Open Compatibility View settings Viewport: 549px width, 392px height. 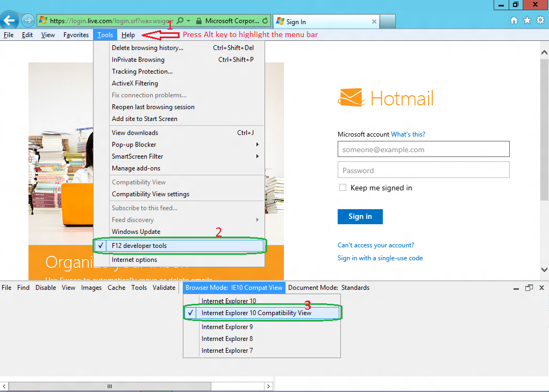point(179,194)
